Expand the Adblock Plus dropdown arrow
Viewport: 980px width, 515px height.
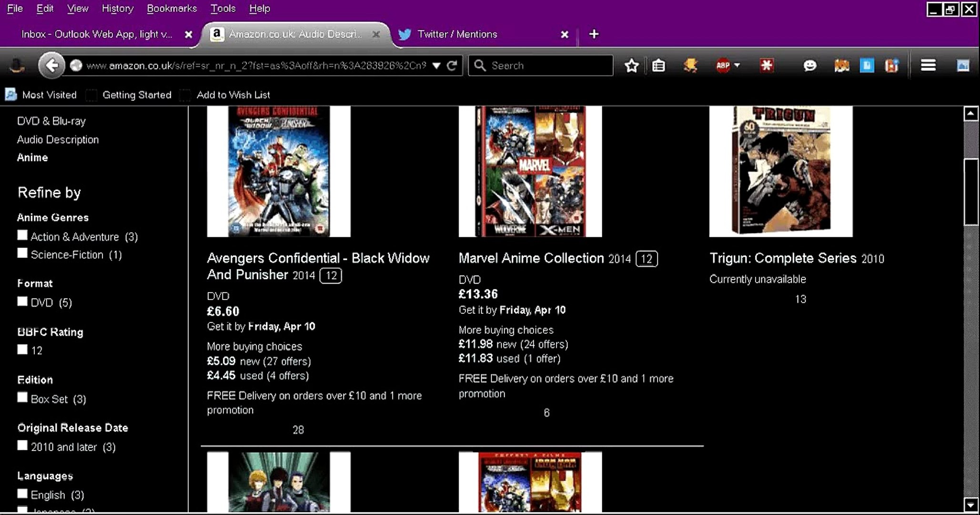(x=737, y=65)
